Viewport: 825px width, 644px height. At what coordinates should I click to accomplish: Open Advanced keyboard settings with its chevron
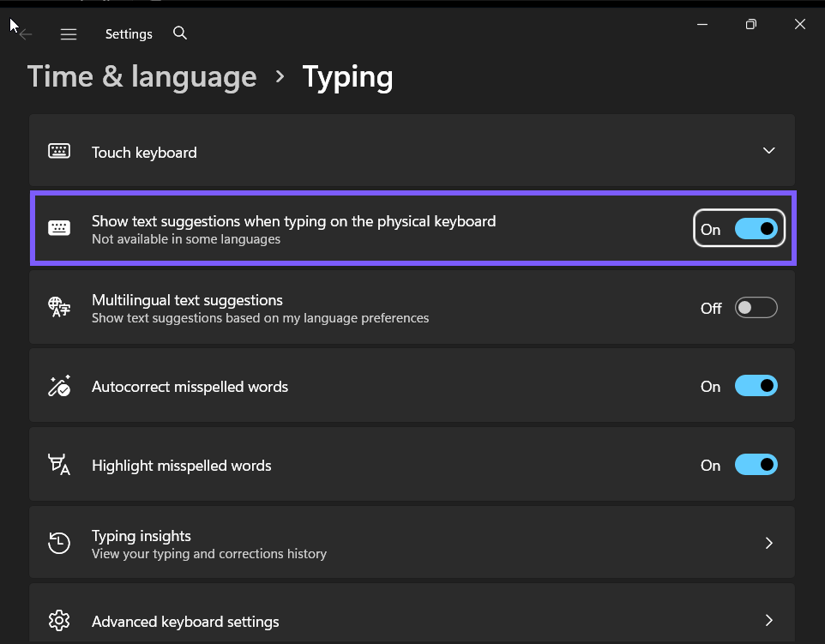[769, 621]
